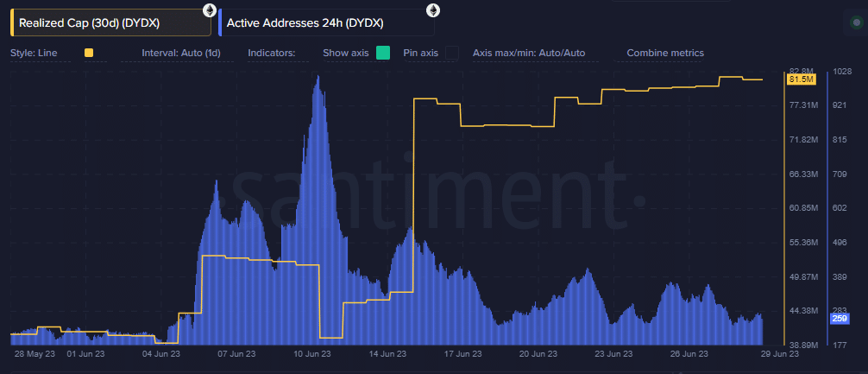Click the 815 axis tick

pyautogui.click(x=839, y=140)
